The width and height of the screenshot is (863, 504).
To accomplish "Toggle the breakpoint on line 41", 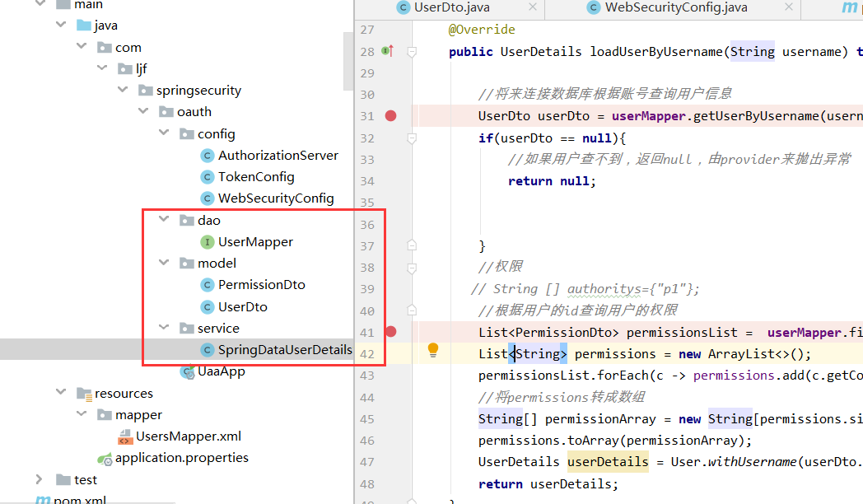I will (x=391, y=332).
